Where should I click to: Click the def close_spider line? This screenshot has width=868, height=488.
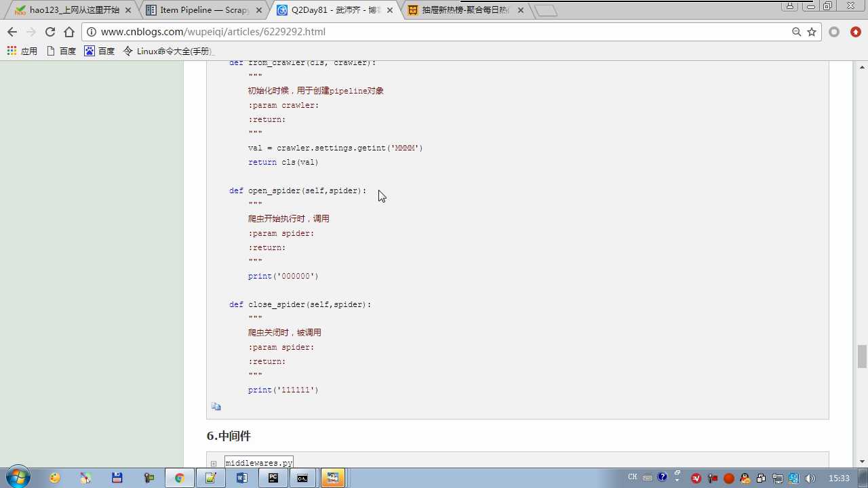[300, 304]
